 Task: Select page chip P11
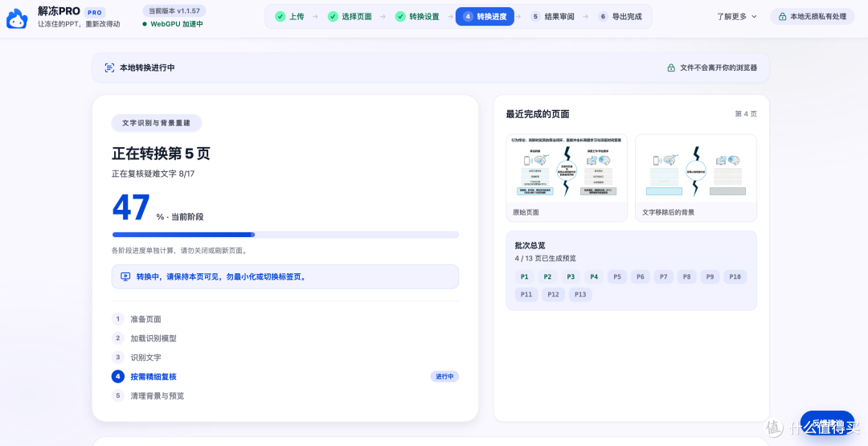[526, 294]
